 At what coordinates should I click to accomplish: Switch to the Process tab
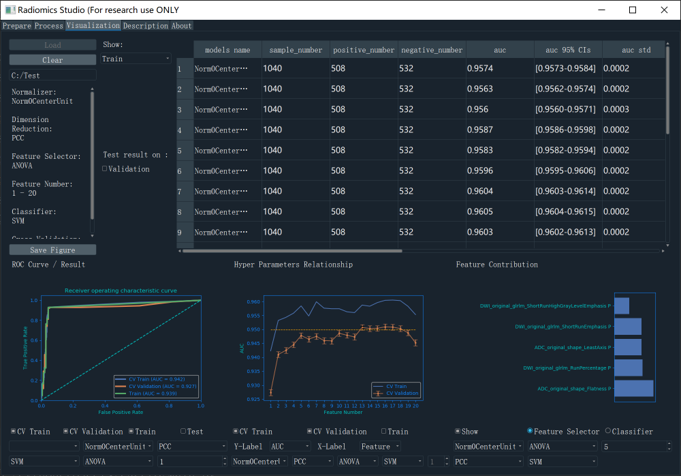coord(49,26)
